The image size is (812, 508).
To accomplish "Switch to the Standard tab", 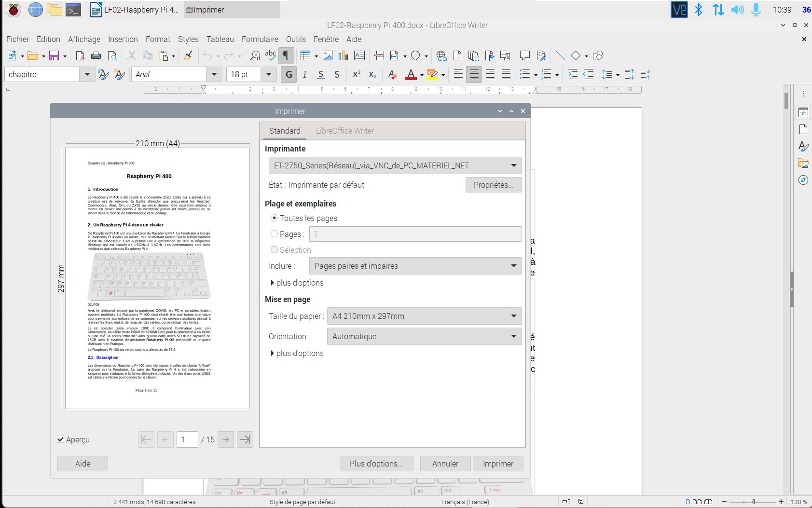I will pos(285,131).
